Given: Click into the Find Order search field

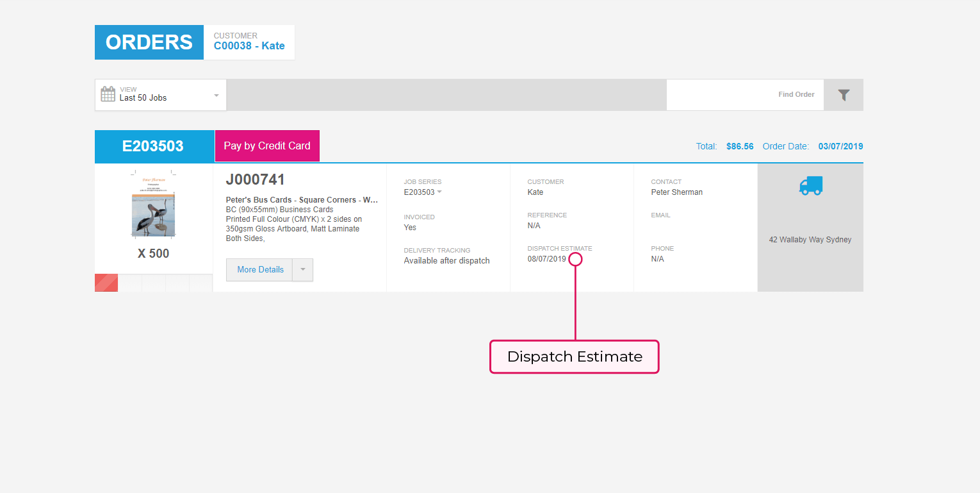Looking at the screenshot, I should [744, 95].
